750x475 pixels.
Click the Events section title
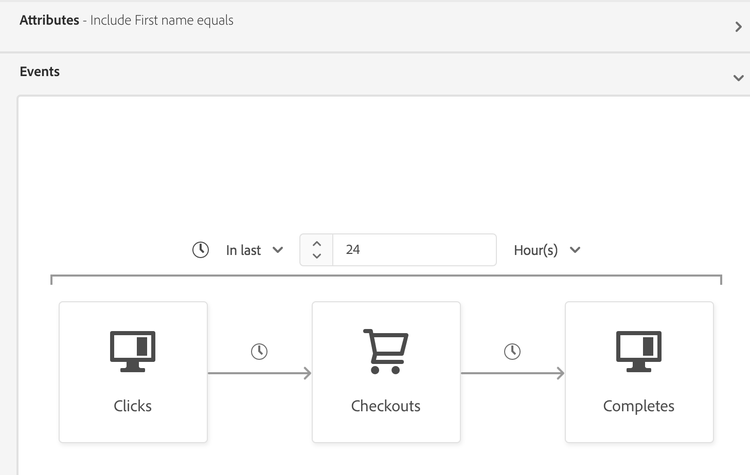tap(40, 72)
